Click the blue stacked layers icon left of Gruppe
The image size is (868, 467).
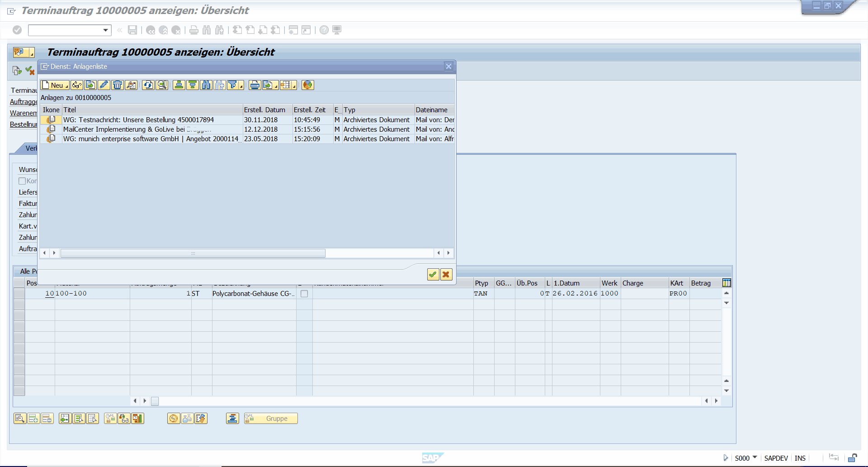[x=232, y=419]
